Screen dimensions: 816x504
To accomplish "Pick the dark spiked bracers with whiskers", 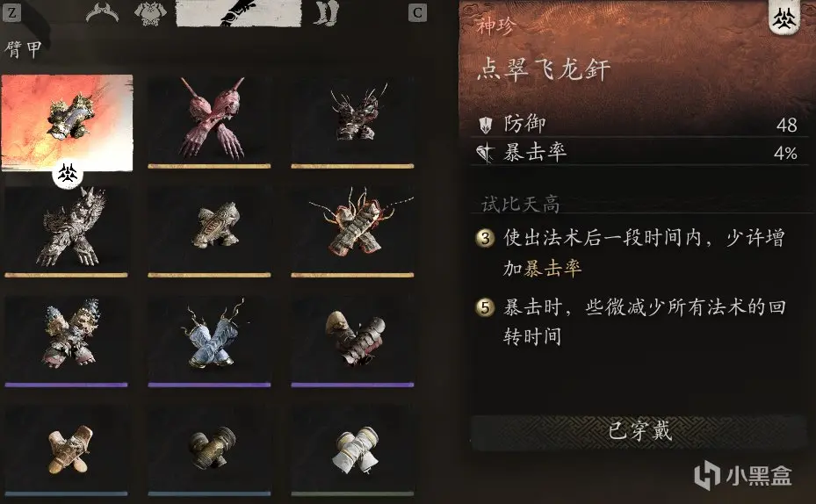I will 352,122.
